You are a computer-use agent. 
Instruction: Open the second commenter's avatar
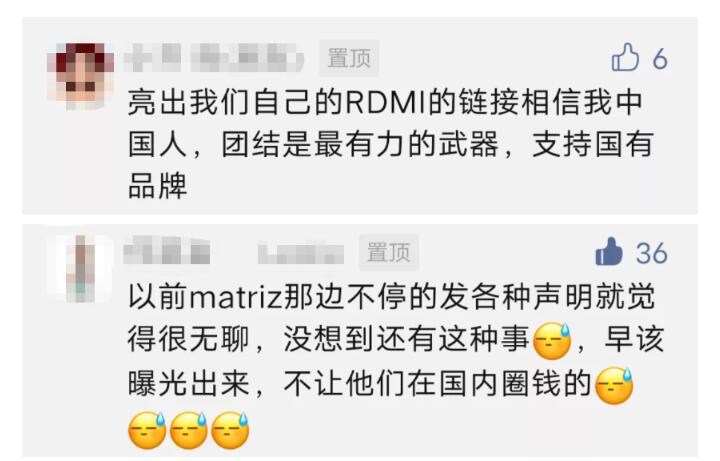80,269
